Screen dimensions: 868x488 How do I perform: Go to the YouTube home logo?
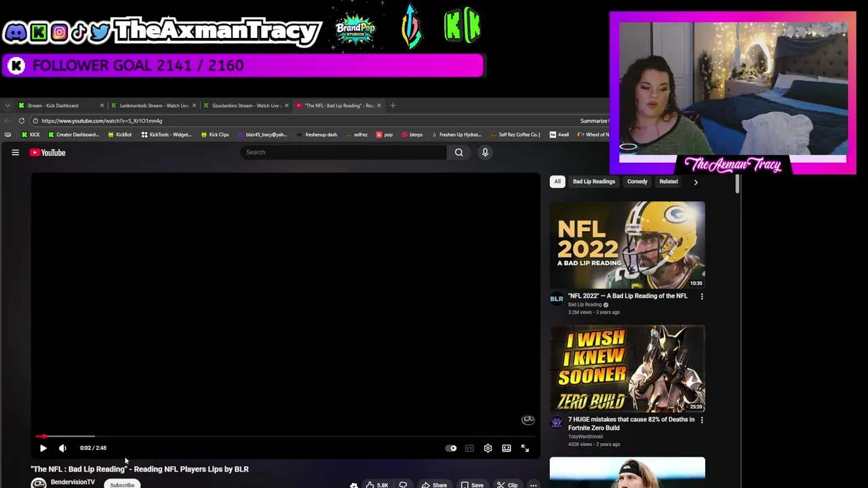tap(47, 152)
